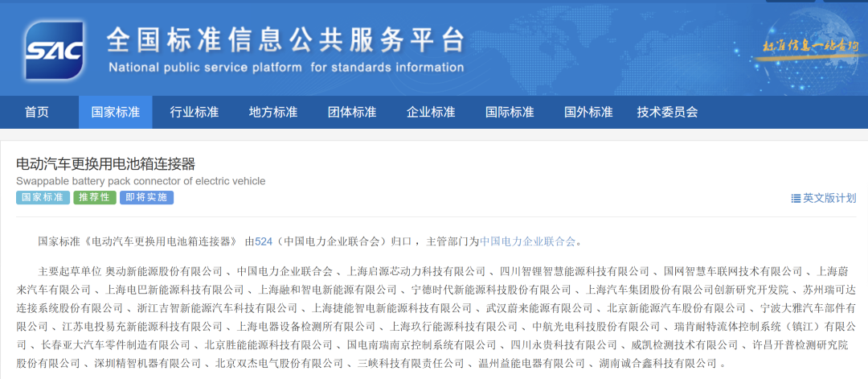Click 宁德时代新能源科技股份有限公司 in the list
The width and height of the screenshot is (868, 379).
(492, 290)
